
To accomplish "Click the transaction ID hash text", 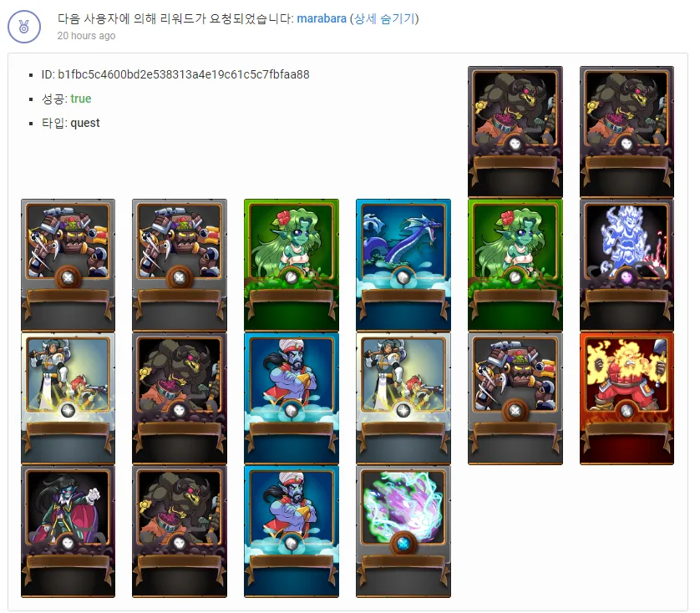I will pos(184,74).
